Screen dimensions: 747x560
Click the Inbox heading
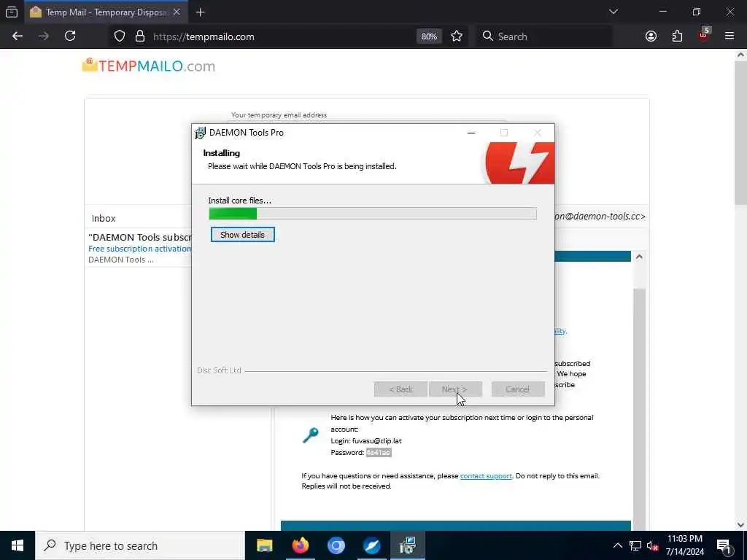point(104,218)
